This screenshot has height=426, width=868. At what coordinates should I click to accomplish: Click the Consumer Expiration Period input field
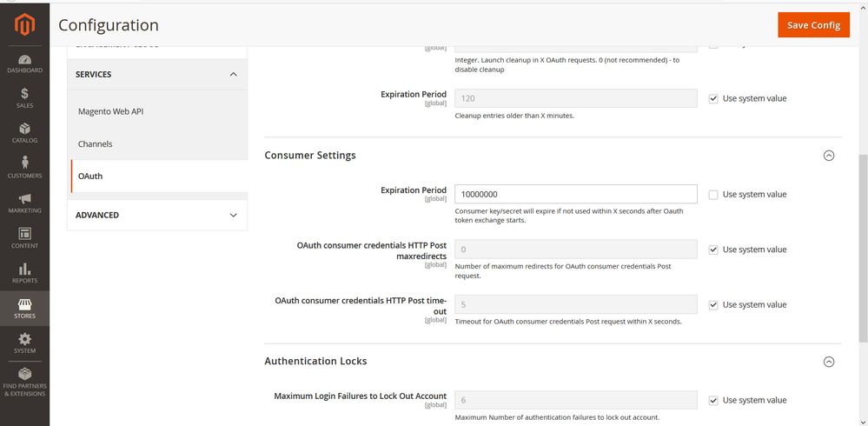click(x=575, y=195)
